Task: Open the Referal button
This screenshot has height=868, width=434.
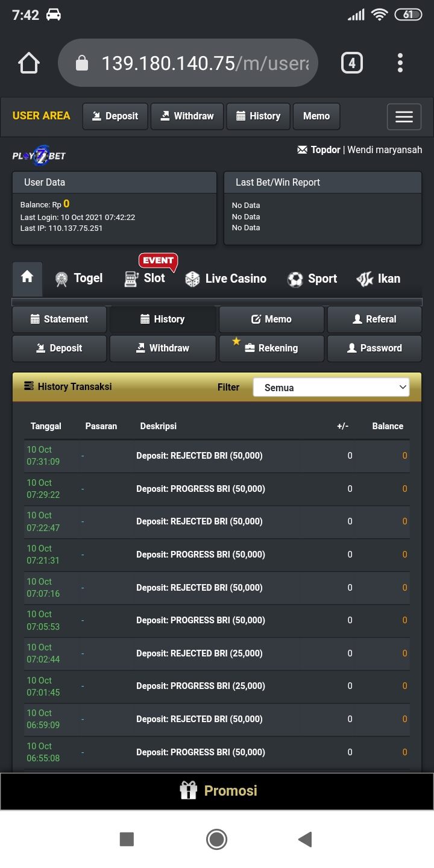Action: [374, 319]
